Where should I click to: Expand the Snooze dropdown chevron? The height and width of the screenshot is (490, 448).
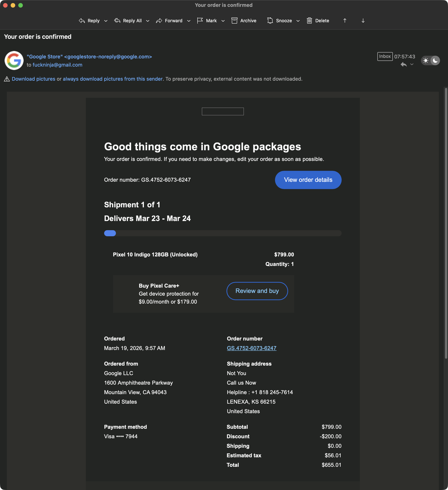[x=298, y=21]
